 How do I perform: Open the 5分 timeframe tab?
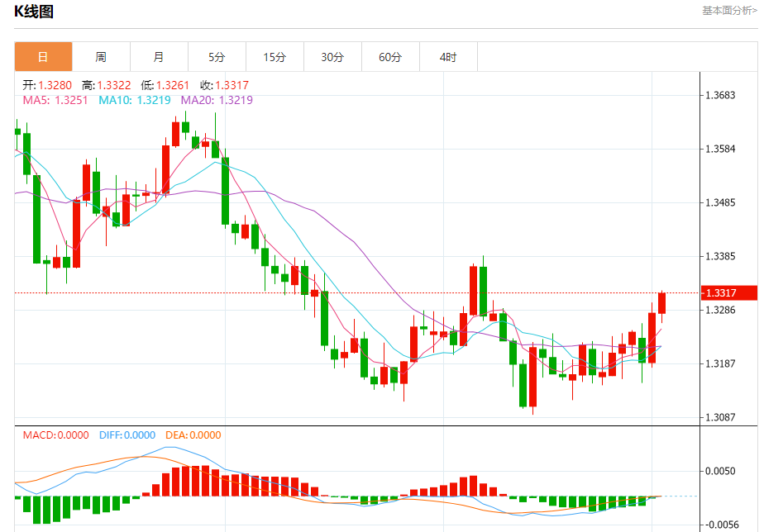point(217,57)
